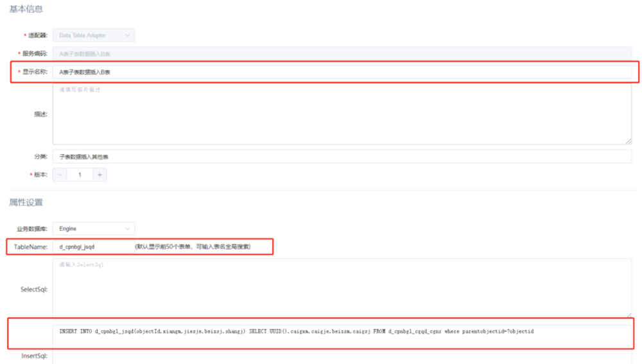Viewport: 642px width, 364px height.
Task: Click the 描述 textarea resize handle
Action: (x=628, y=141)
